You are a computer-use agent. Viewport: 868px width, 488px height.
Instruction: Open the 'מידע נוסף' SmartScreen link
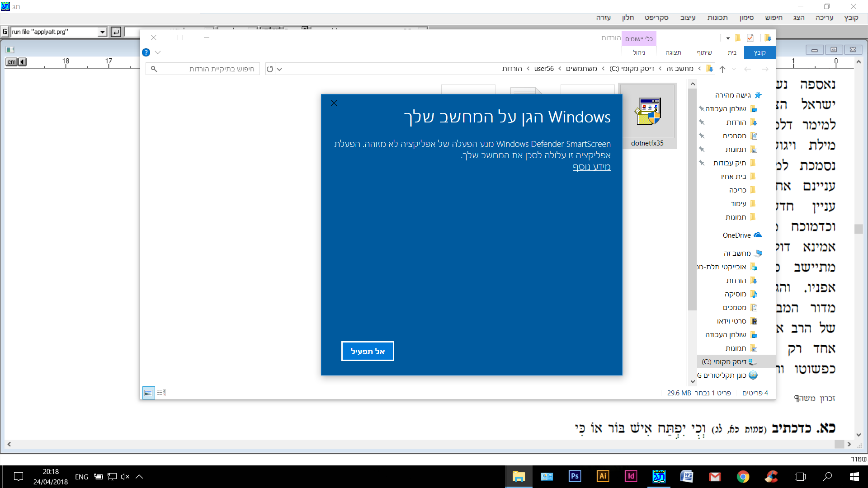[591, 167]
